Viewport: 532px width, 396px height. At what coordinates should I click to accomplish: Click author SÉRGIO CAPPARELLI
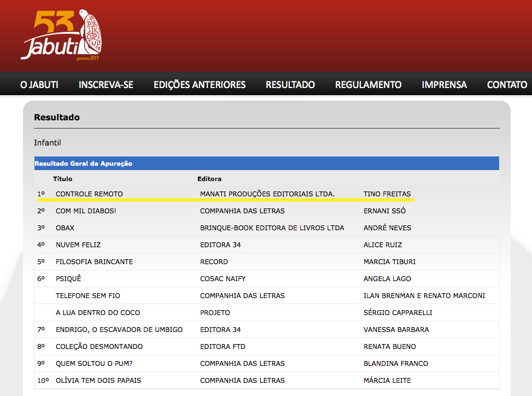coord(398,312)
